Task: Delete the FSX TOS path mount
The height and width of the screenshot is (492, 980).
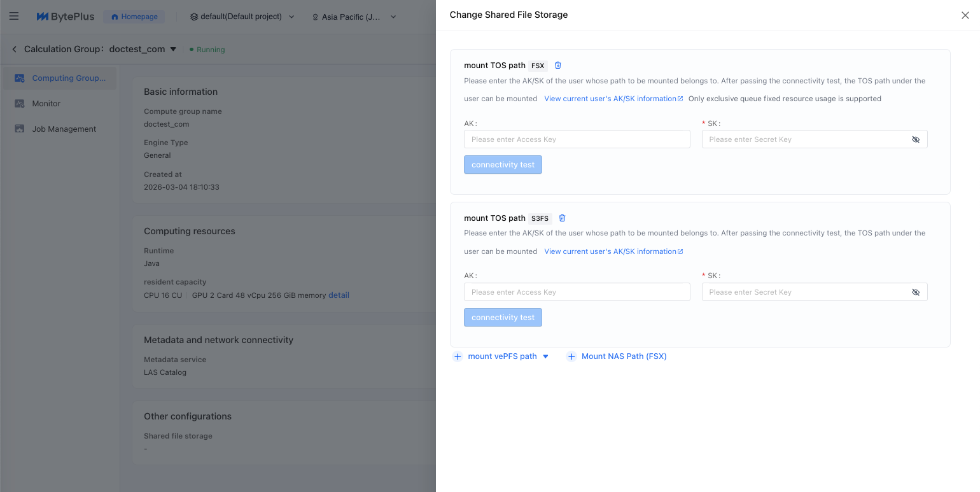Action: (x=558, y=66)
